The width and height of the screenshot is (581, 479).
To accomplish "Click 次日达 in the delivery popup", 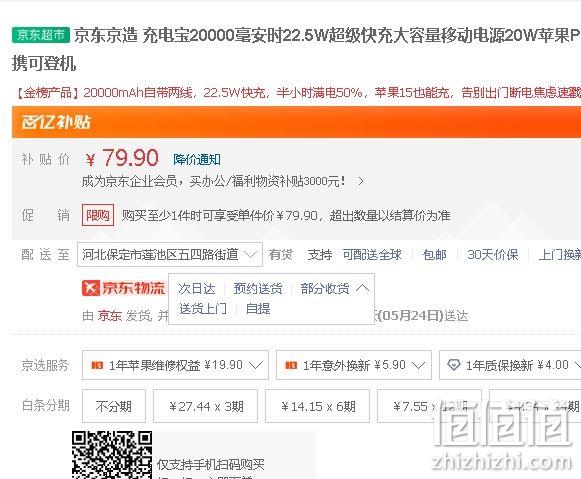I will pyautogui.click(x=196, y=289).
